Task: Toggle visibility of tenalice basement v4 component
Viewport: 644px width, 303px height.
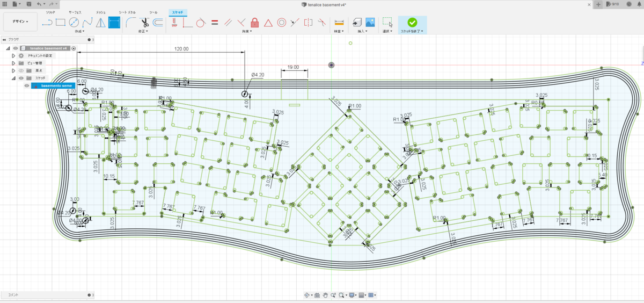Action: click(16, 48)
